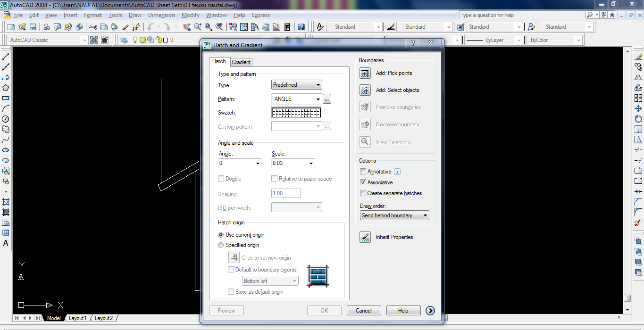Click the Type a question for help field
Viewport: 644px width, 330px height.
[522, 15]
